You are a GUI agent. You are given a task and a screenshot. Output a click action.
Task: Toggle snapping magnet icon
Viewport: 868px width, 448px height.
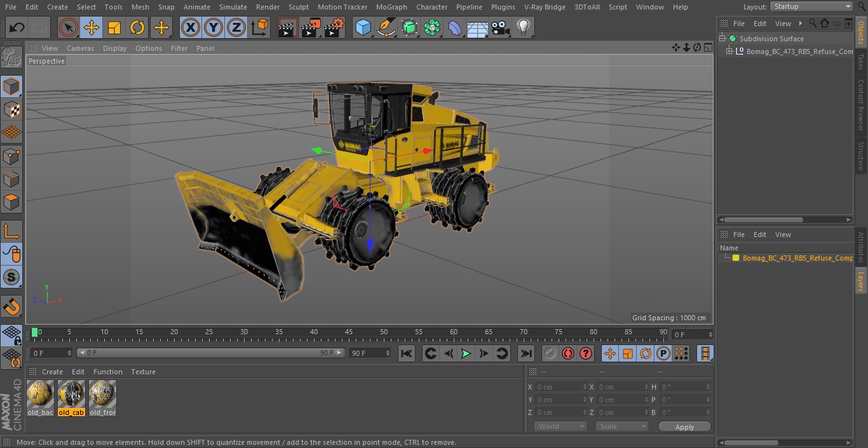click(11, 308)
